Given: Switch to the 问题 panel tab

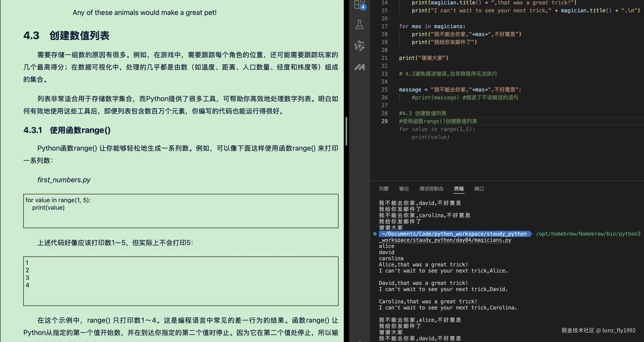Looking at the screenshot, I should point(384,189).
